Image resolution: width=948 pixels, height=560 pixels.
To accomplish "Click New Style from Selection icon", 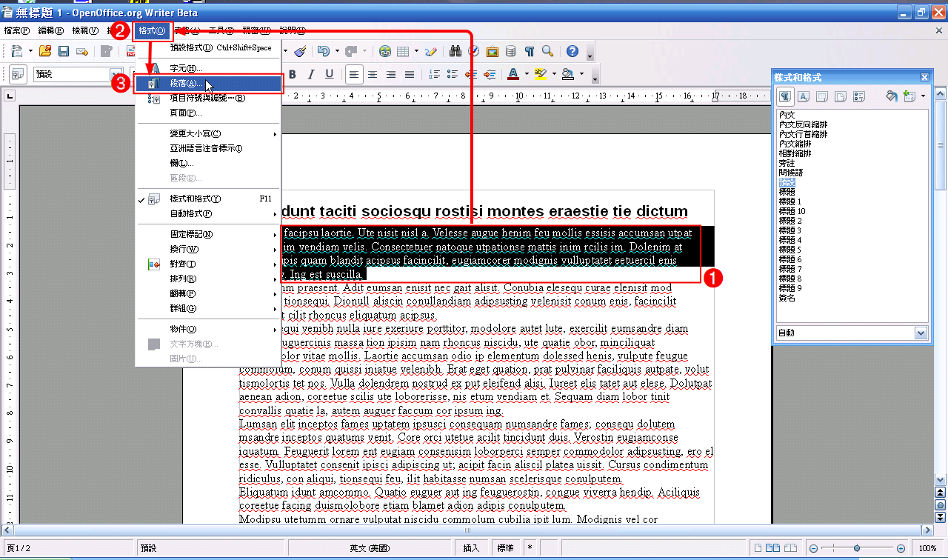I will 909,96.
